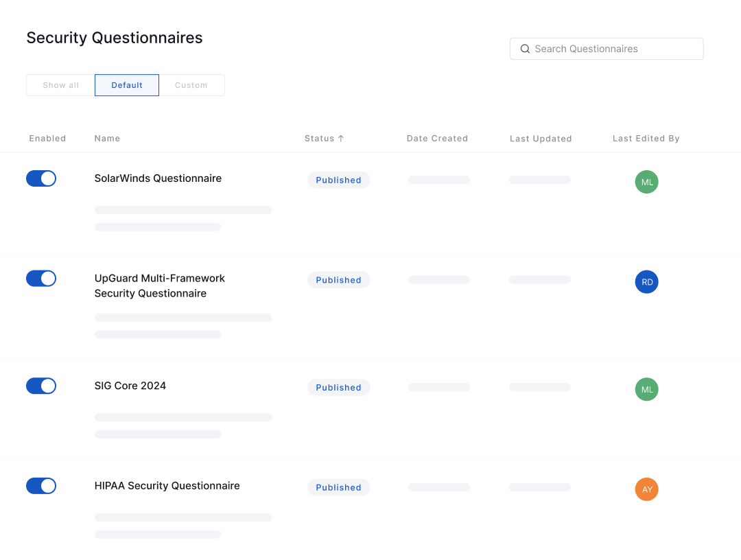This screenshot has height=560, width=741.
Task: Click the Published badge on SIG Core 2024
Action: pyautogui.click(x=339, y=387)
